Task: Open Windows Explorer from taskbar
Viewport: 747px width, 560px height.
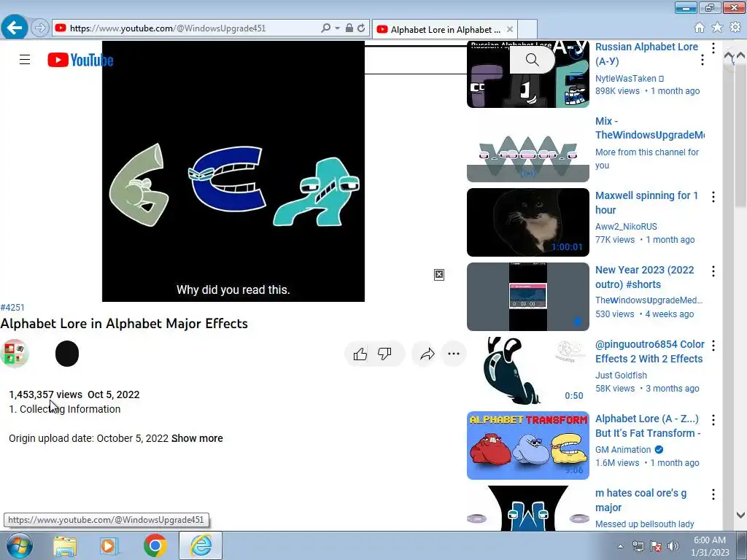Action: (x=65, y=546)
